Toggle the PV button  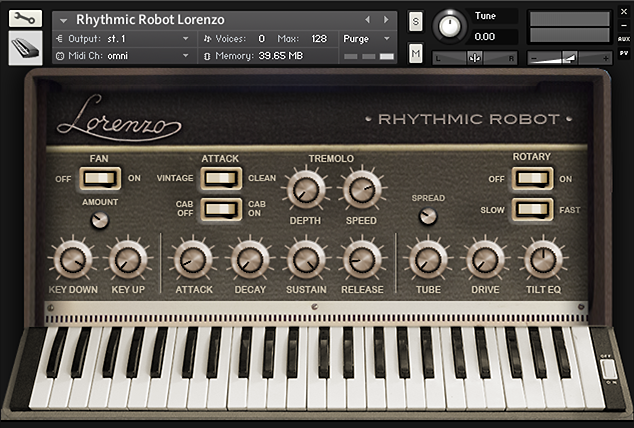tap(624, 53)
